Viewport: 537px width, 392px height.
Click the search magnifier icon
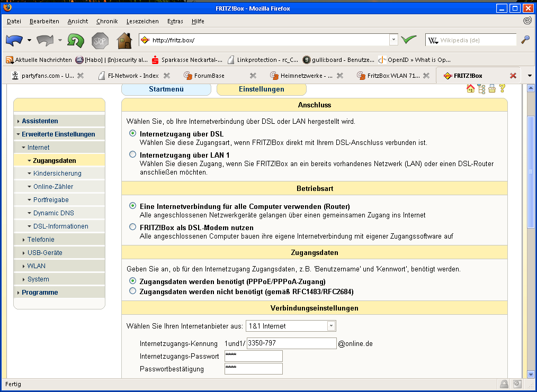click(525, 40)
